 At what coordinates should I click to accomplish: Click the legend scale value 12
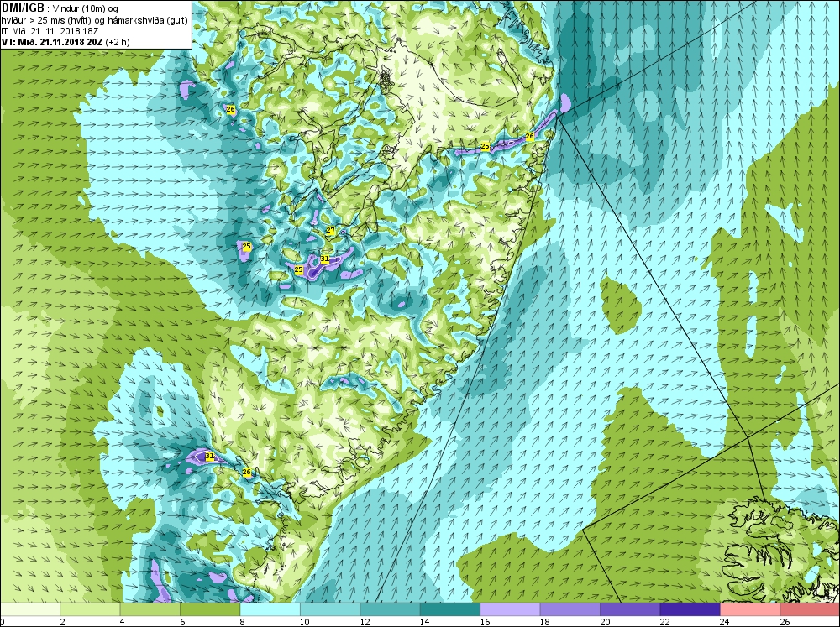pyautogui.click(x=365, y=622)
